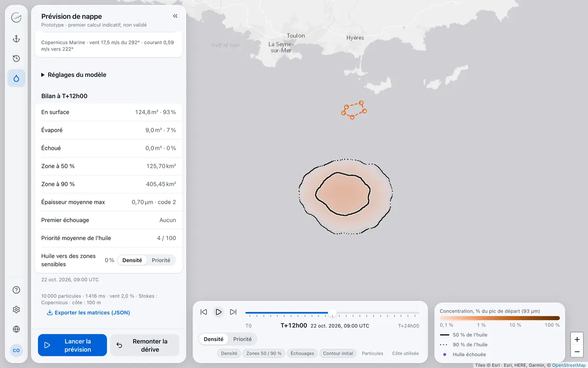Open the history clock icon in sidebar
The height and width of the screenshot is (368, 588).
pyautogui.click(x=16, y=58)
